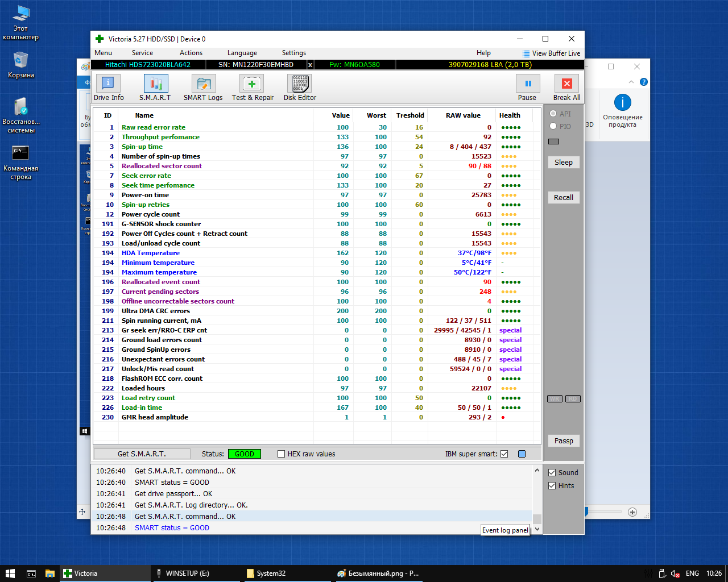The height and width of the screenshot is (582, 728).
Task: Click the green GOOD status indicator
Action: coord(245,454)
